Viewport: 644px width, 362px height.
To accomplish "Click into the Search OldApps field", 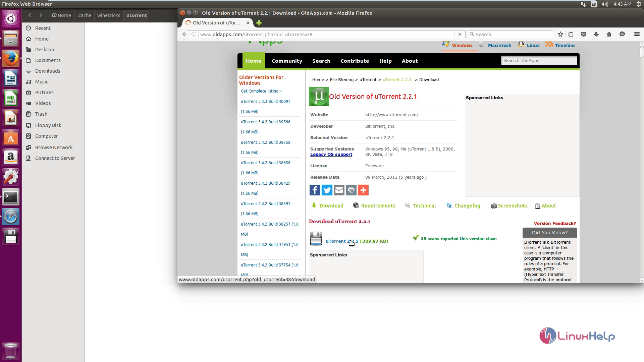I will pyautogui.click(x=539, y=60).
